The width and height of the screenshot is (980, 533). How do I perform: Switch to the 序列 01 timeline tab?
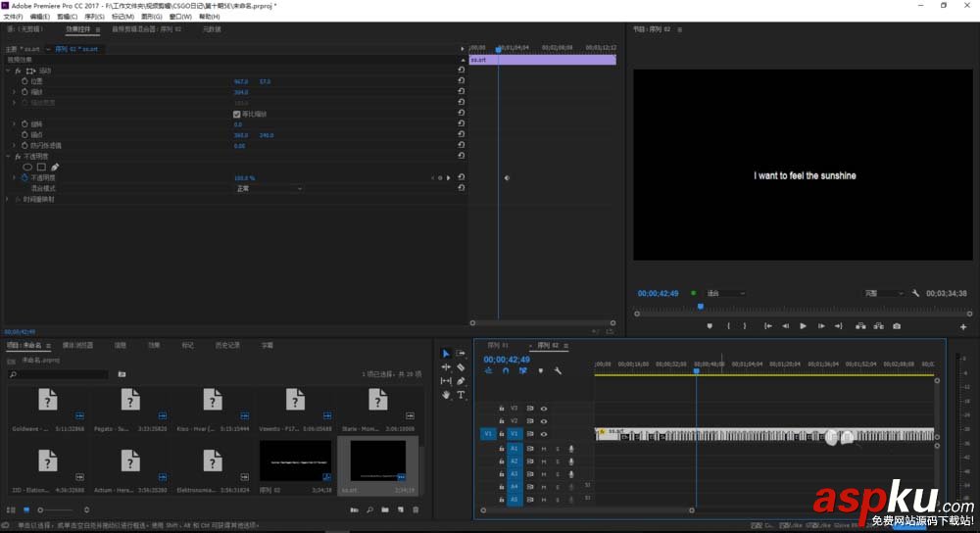pos(498,345)
